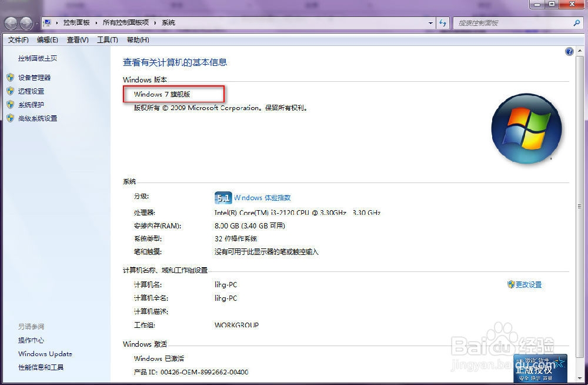Click the 8.00 GB installed memory value
Image resolution: width=588 pixels, height=385 pixels.
[x=250, y=225]
